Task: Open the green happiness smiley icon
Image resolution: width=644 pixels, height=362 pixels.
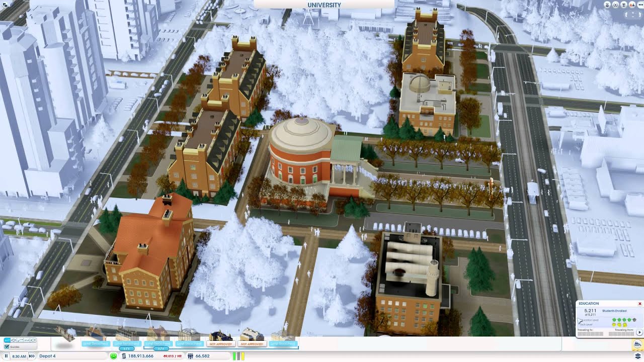Action: pyautogui.click(x=114, y=356)
